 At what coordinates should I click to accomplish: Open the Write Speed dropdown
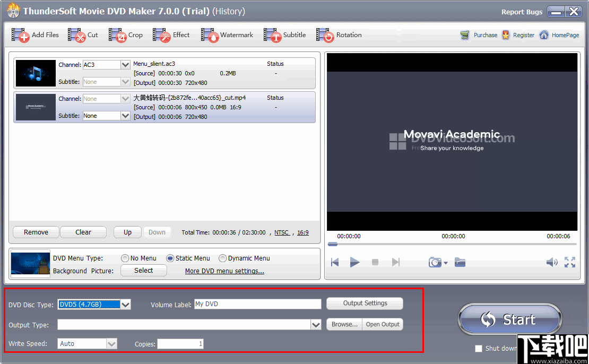pyautogui.click(x=111, y=343)
